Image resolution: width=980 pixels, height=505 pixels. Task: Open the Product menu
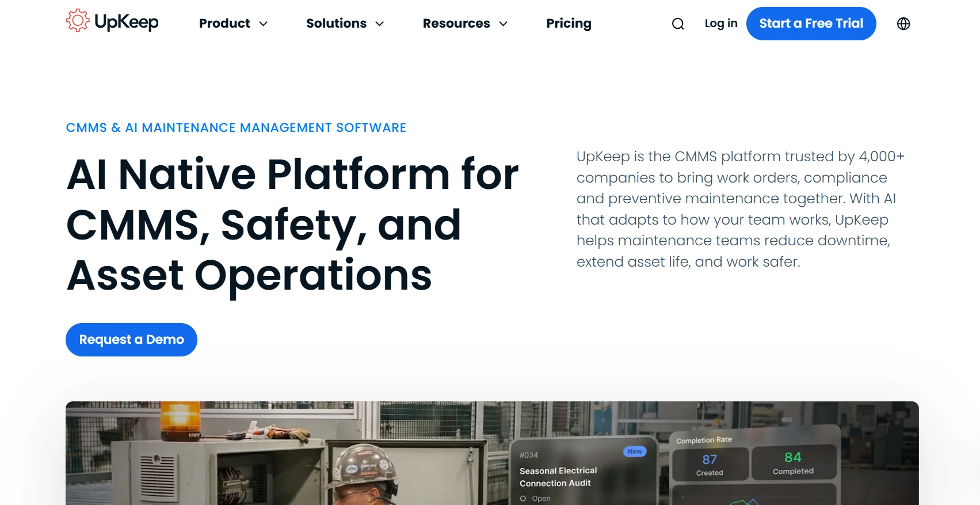pos(224,24)
